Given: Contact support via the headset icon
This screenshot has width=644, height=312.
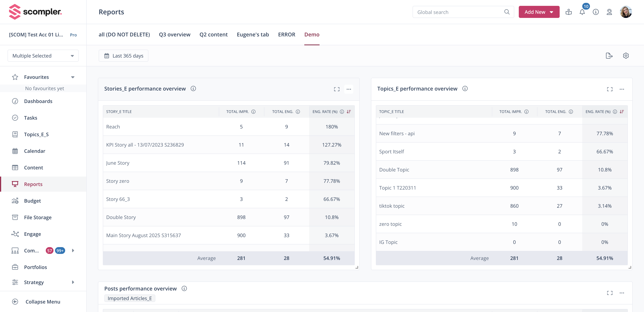Looking at the screenshot, I should click(609, 12).
